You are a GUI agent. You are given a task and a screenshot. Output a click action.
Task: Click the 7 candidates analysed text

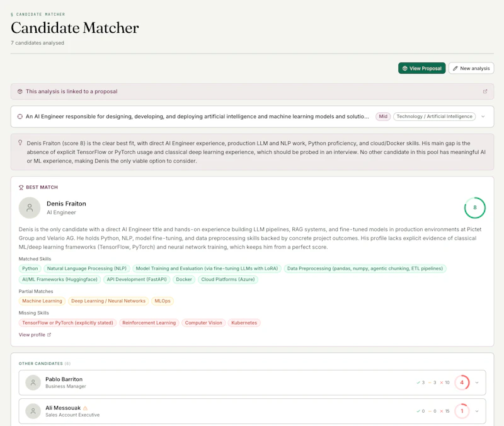[x=37, y=43]
